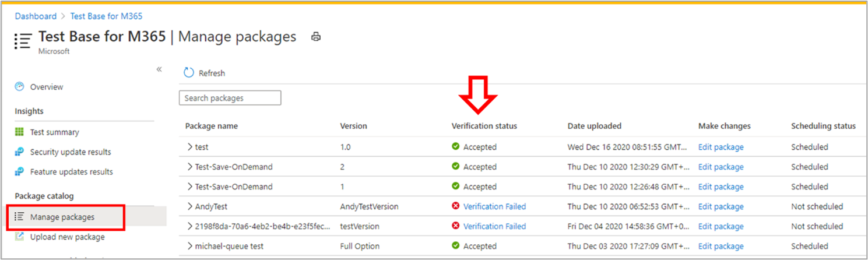Expand the AndyTest package row
This screenshot has width=868, height=260.
[189, 206]
